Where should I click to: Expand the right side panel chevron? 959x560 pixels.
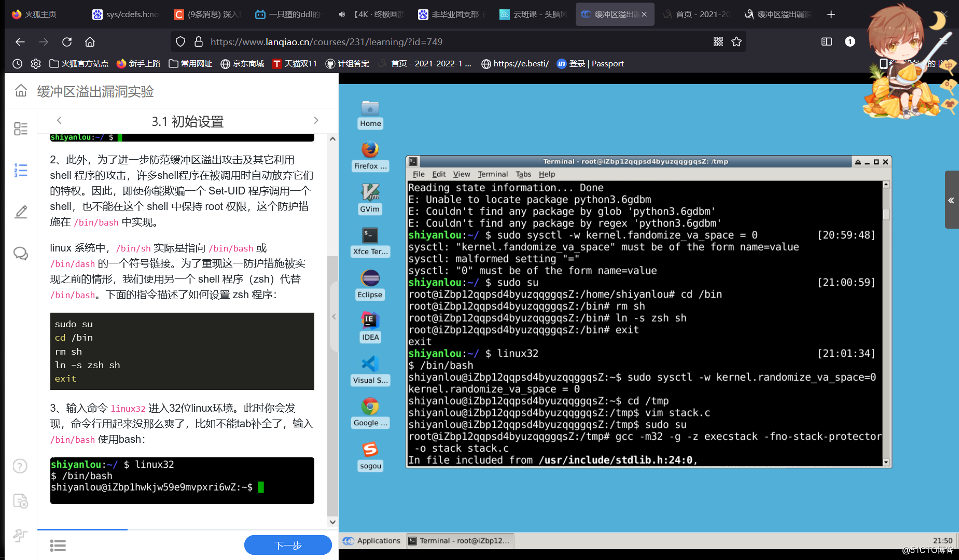pos(951,200)
